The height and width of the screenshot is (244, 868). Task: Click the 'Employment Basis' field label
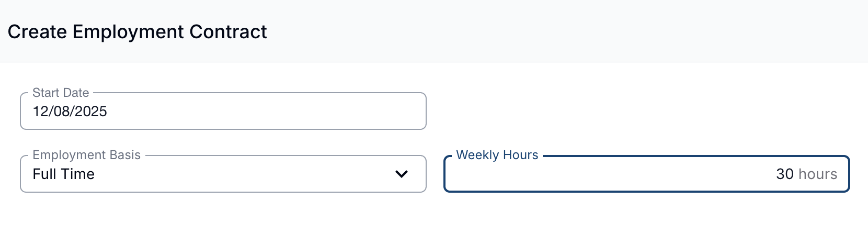(86, 156)
